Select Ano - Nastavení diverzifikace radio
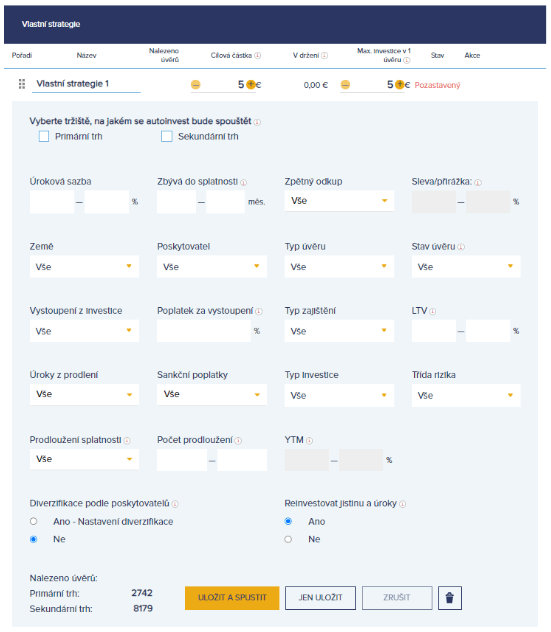 33,521
